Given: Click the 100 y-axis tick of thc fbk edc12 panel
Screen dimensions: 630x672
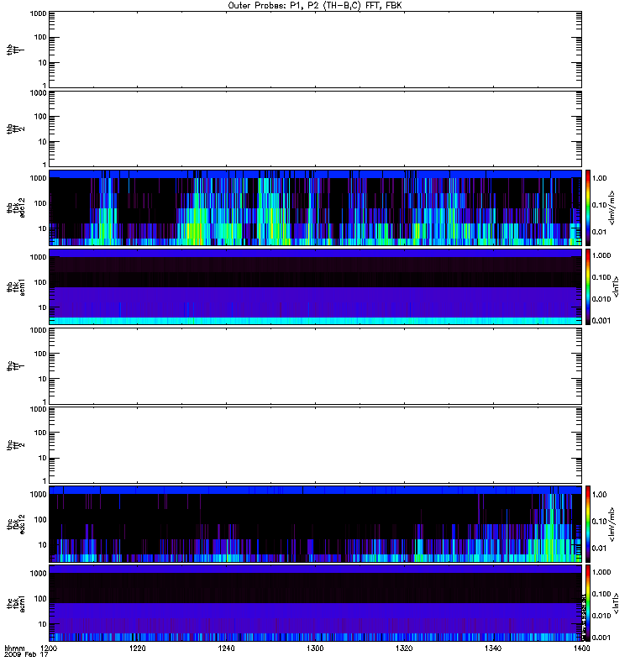Looking at the screenshot, I should point(40,520).
